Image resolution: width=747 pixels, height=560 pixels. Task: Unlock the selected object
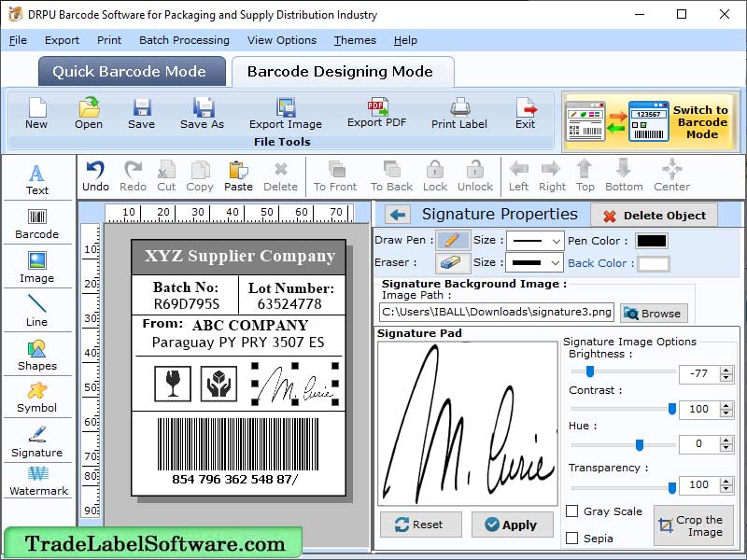coord(475,175)
